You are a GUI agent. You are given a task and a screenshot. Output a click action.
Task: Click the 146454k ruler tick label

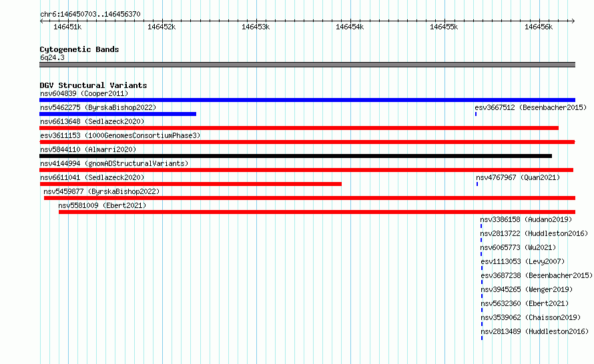click(350, 27)
